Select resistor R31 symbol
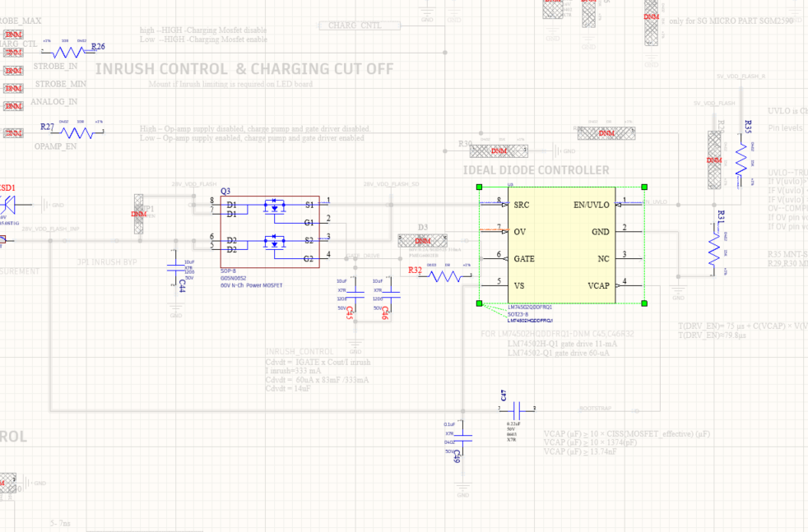 point(714,250)
